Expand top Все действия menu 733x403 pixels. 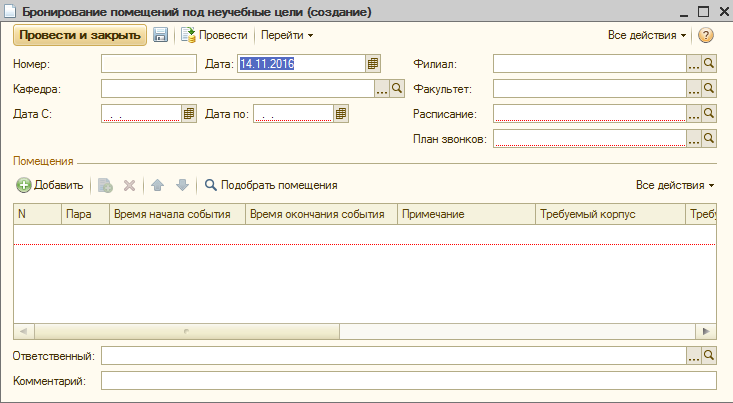[647, 35]
